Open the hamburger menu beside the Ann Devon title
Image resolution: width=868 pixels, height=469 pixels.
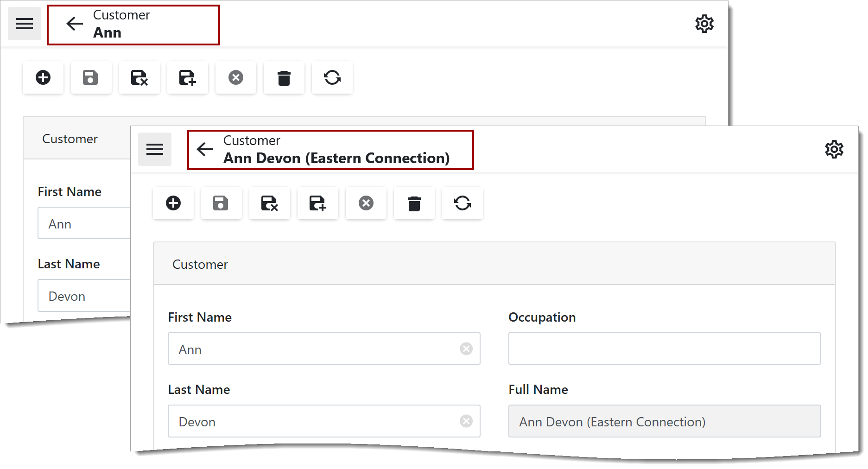(155, 149)
